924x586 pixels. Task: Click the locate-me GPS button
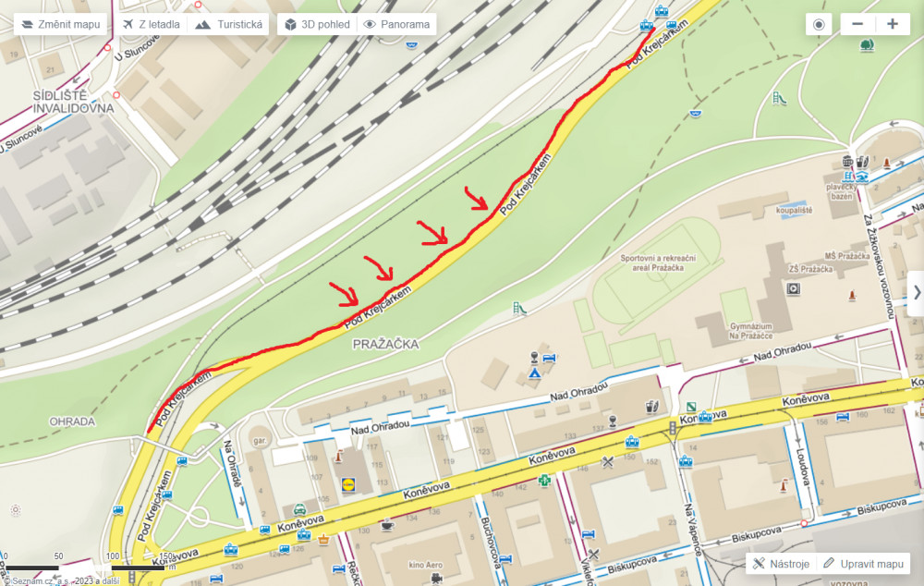point(819,24)
